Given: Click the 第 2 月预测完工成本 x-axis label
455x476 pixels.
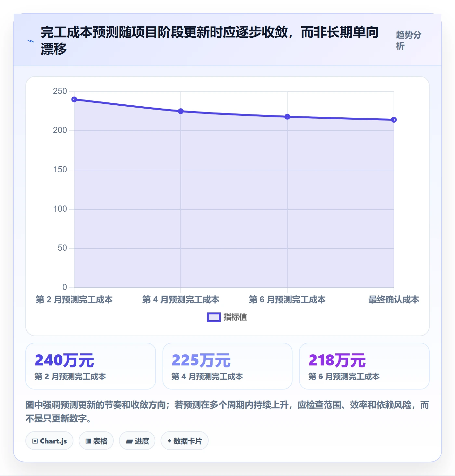Looking at the screenshot, I should 74,299.
